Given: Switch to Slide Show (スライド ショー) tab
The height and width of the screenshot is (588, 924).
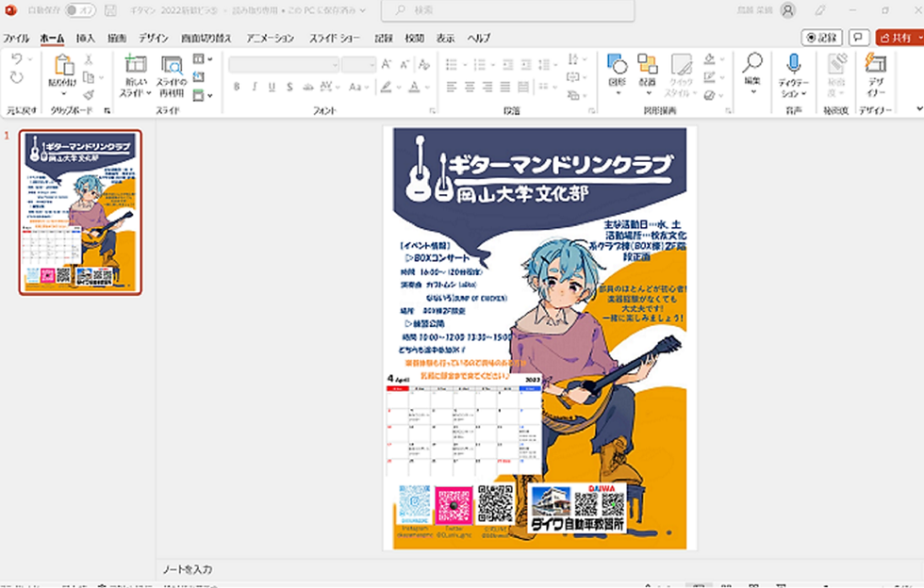Looking at the screenshot, I should click(334, 39).
